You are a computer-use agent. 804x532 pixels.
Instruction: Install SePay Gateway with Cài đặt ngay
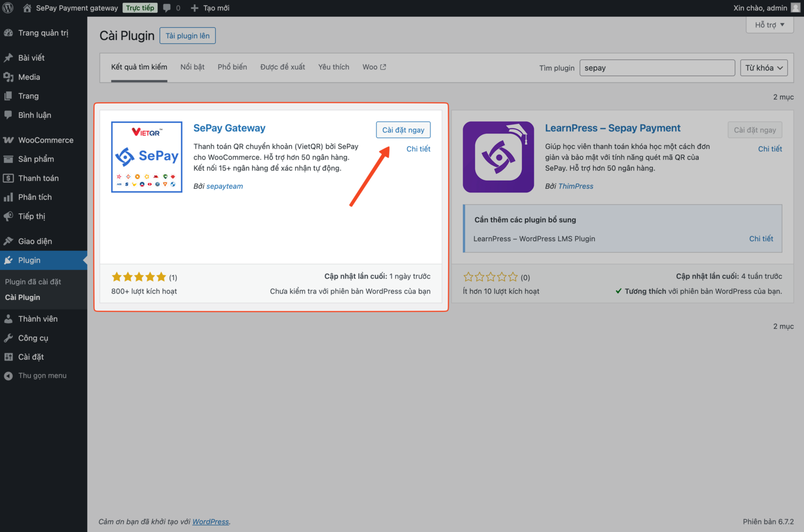click(x=403, y=130)
